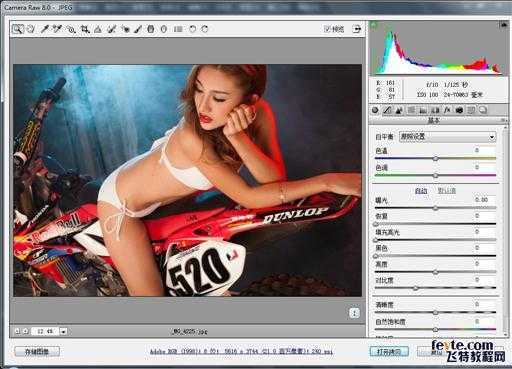Screen dimensions: 512x369
Task: Open the 白平衡 white balance dropdown
Action: 447,137
